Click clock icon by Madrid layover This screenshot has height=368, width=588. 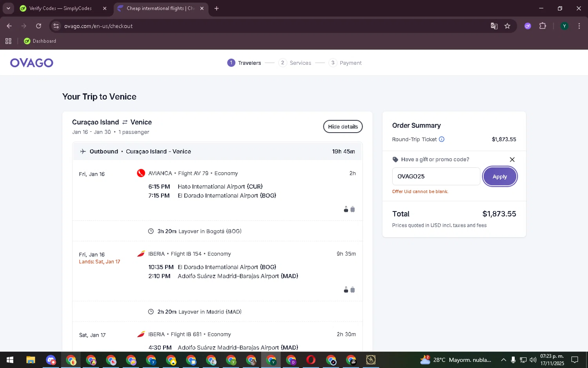point(151,312)
